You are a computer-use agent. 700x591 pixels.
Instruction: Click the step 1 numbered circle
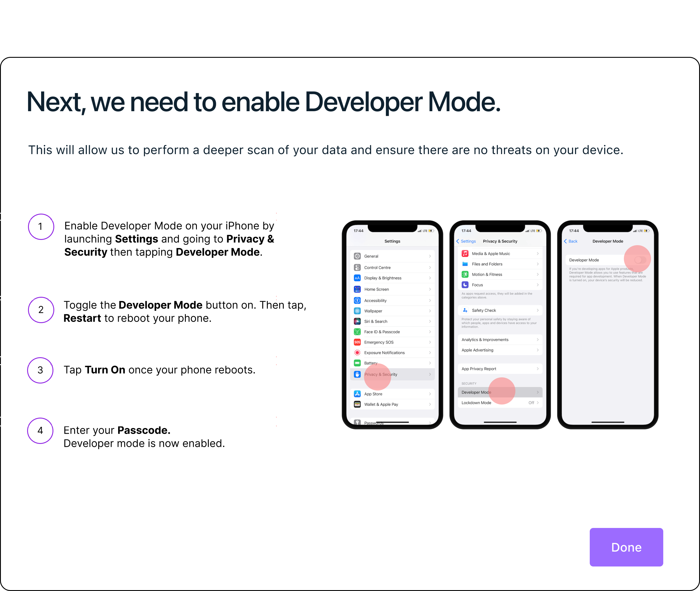click(x=41, y=227)
